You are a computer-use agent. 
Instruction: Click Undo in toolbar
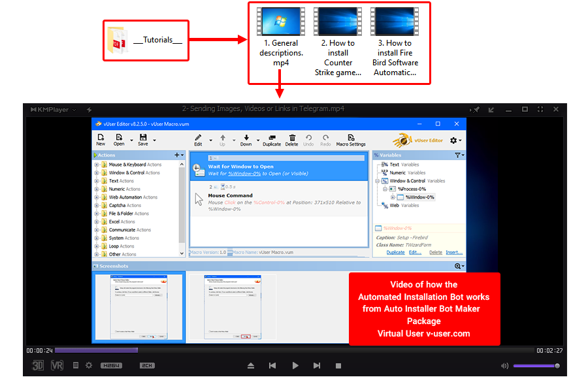(308, 140)
